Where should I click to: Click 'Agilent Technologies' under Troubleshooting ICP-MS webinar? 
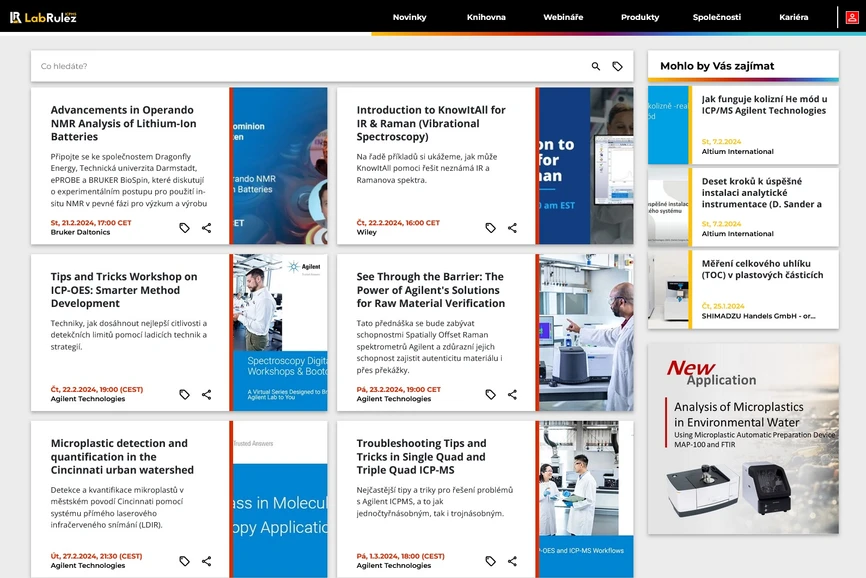(x=394, y=566)
